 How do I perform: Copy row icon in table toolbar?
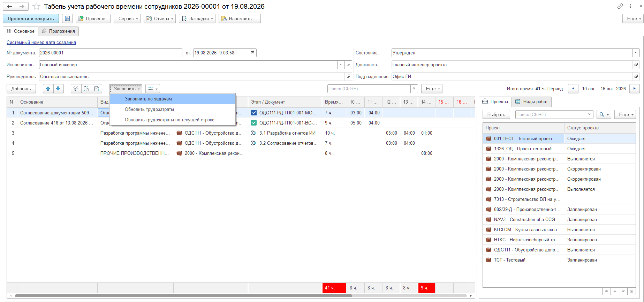pos(86,89)
